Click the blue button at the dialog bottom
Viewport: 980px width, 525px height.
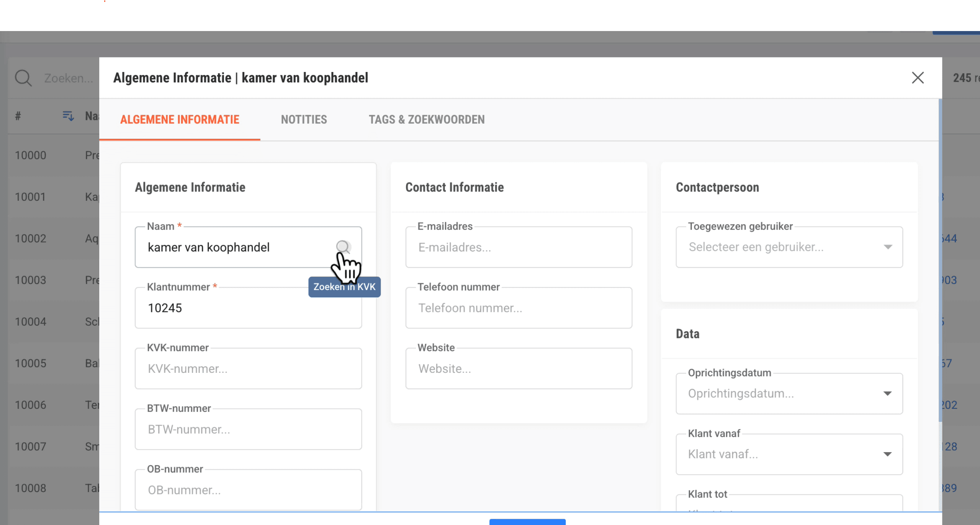[x=527, y=522]
